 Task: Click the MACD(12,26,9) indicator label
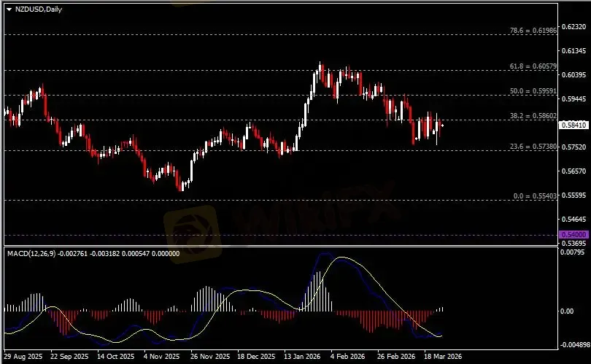31,254
